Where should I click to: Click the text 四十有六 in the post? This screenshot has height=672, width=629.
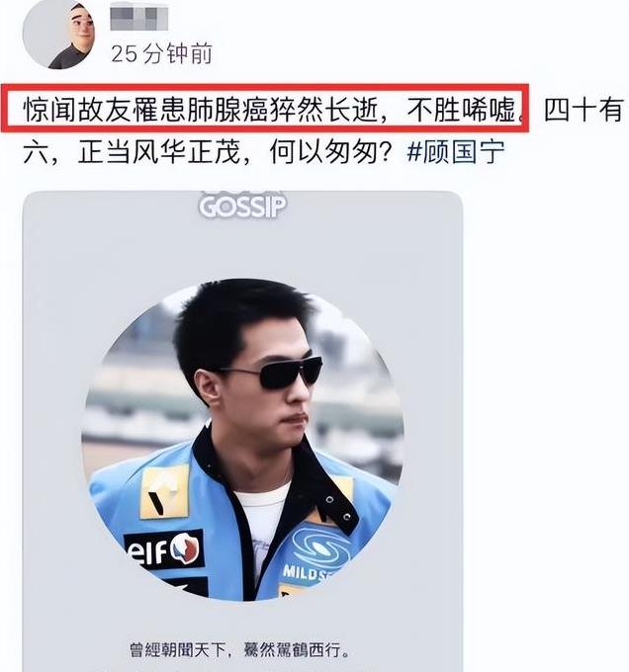584,110
